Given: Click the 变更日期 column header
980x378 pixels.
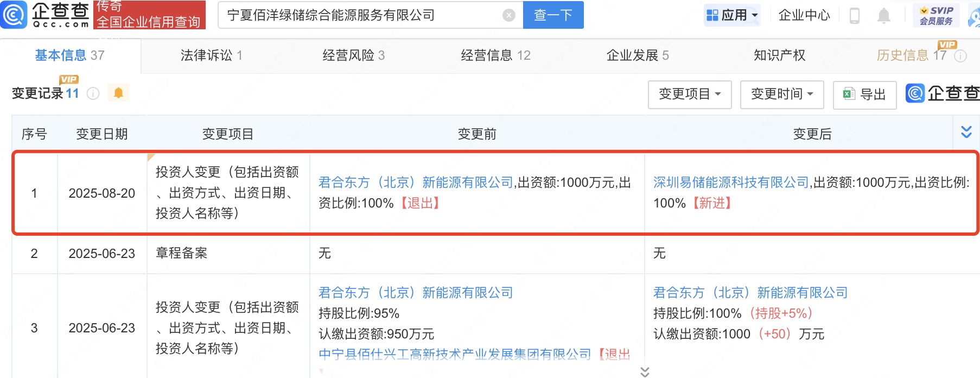Looking at the screenshot, I should pyautogui.click(x=102, y=134).
